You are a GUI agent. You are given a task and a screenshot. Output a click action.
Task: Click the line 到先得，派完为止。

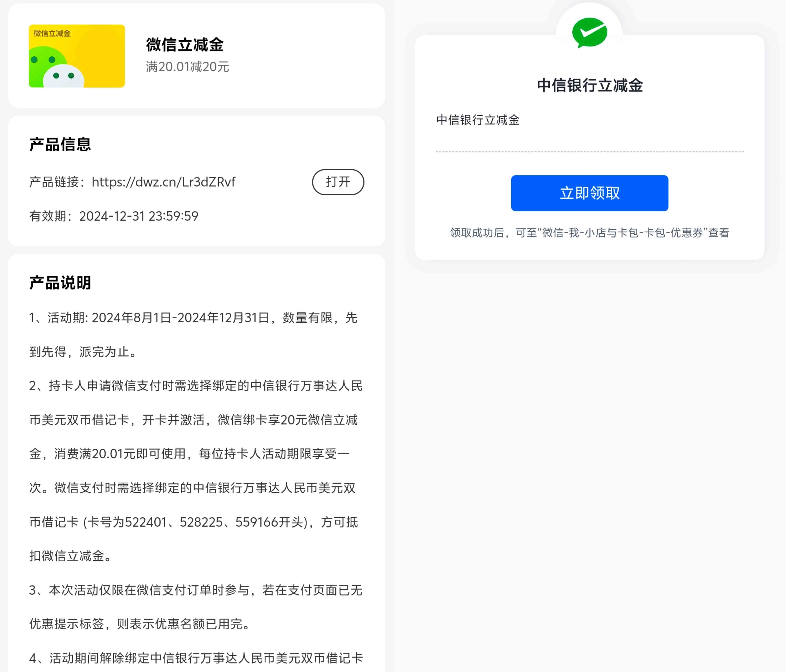(83, 352)
